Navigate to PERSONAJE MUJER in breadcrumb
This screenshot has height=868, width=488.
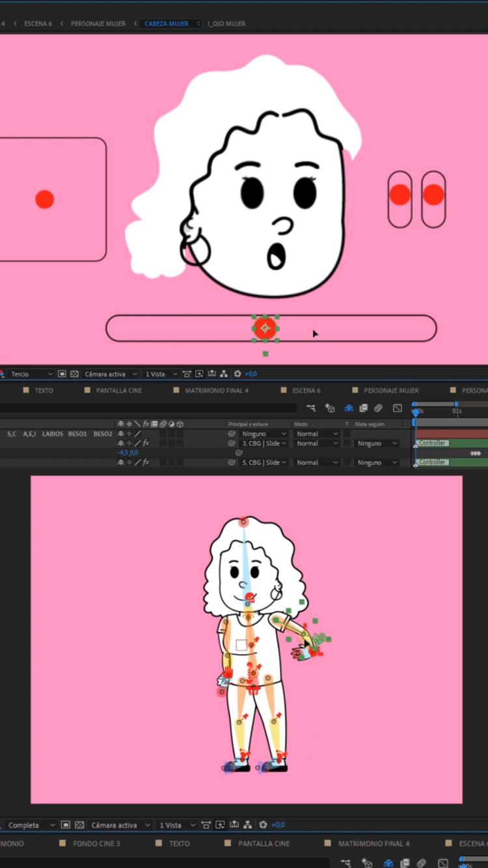[x=98, y=23]
